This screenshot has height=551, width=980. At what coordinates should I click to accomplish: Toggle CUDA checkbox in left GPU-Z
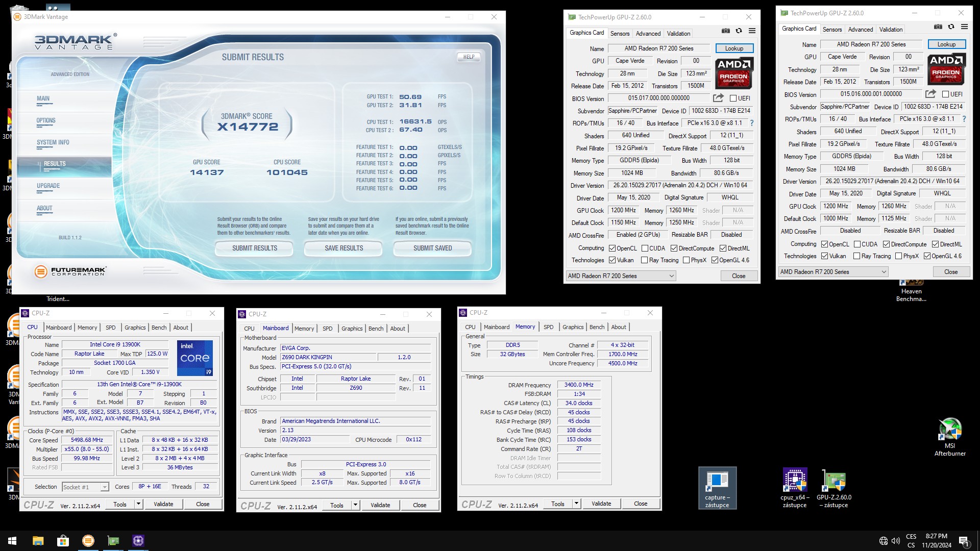(645, 248)
